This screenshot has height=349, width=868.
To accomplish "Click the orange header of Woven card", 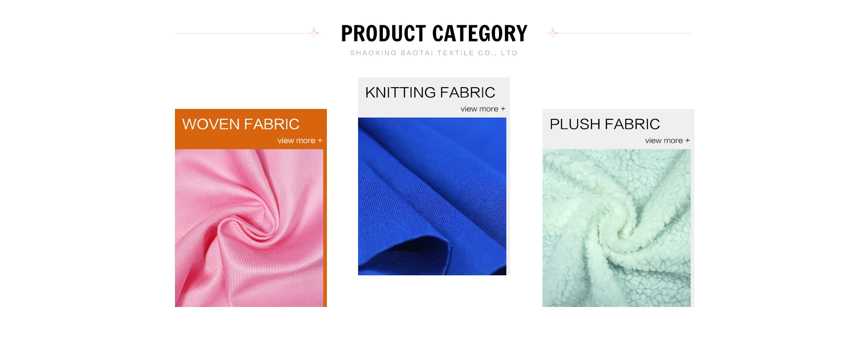I will point(251,129).
